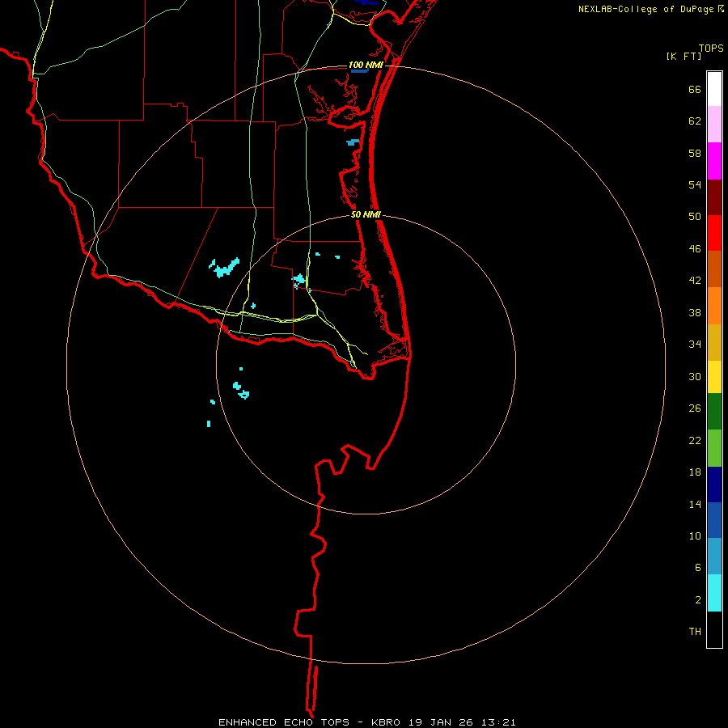728x728 pixels.
Task: Click the legend value "34"
Action: coord(695,344)
